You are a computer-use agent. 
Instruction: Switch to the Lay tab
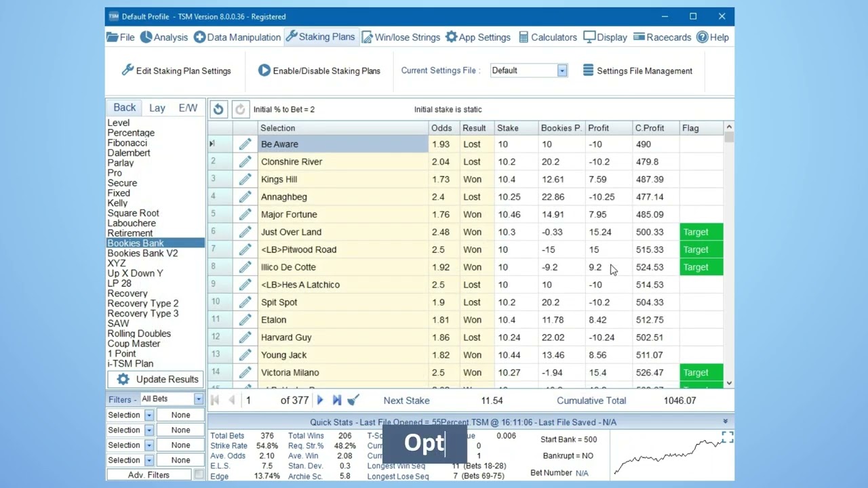pyautogui.click(x=157, y=108)
